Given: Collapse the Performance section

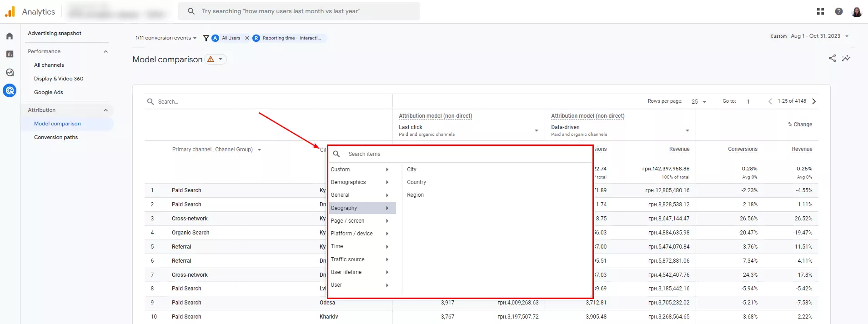Looking at the screenshot, I should pos(105,51).
